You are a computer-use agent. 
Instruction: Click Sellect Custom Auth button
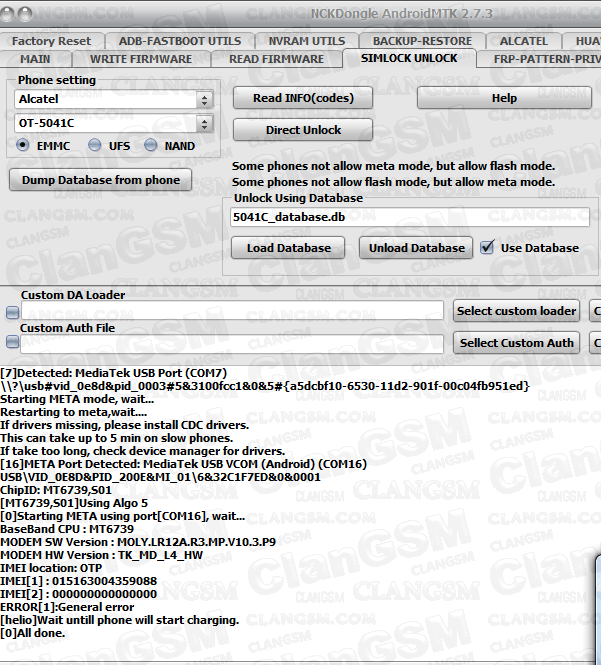coord(516,343)
